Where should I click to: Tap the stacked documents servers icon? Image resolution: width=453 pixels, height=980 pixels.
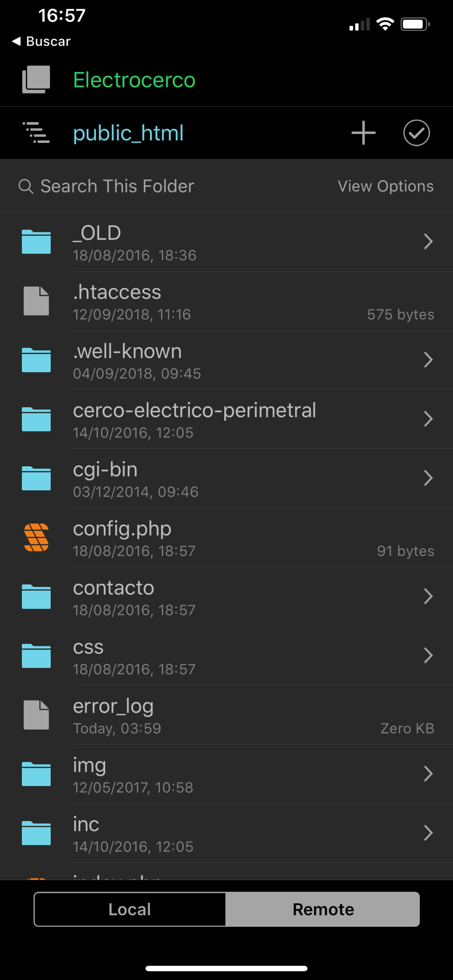pos(36,79)
